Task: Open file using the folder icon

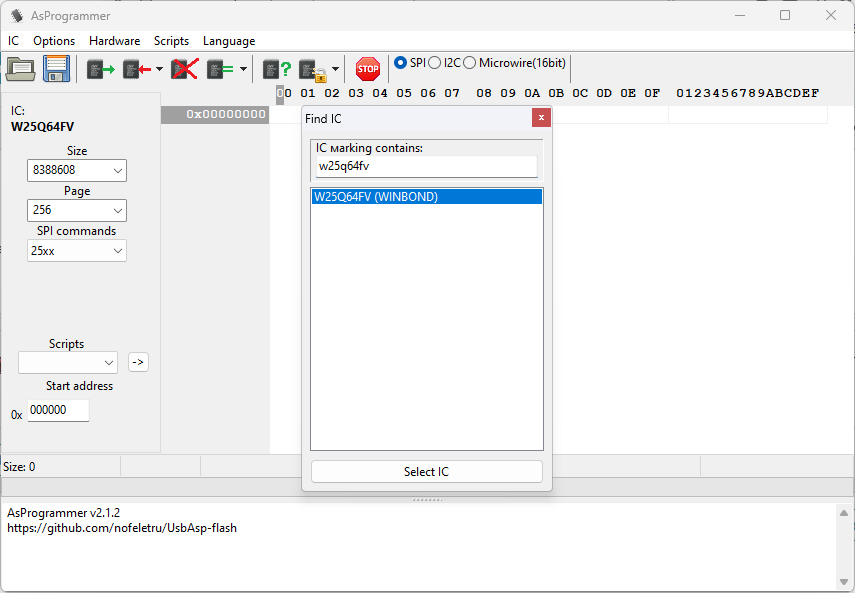Action: [x=21, y=69]
